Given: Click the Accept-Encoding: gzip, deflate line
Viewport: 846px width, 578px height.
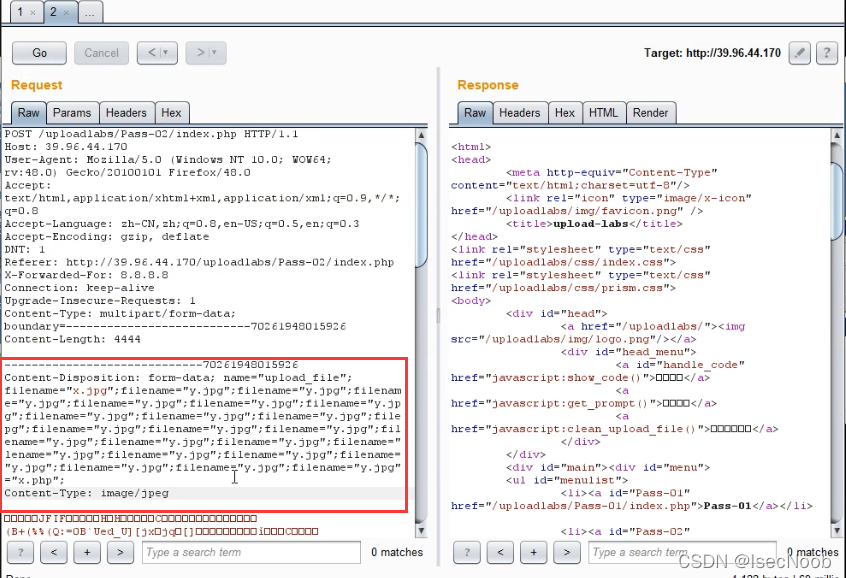Looking at the screenshot, I should tap(107, 236).
